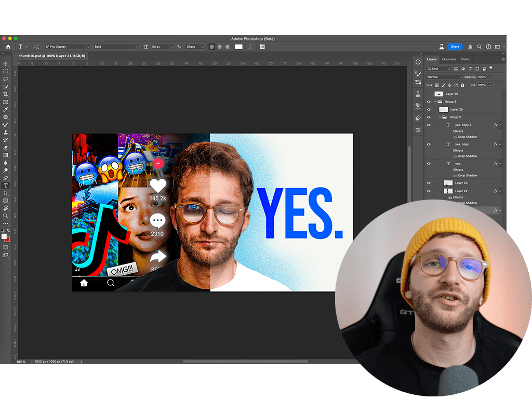The width and height of the screenshot is (532, 399).
Task: Toggle visibility of Layer 24
Action: (429, 183)
